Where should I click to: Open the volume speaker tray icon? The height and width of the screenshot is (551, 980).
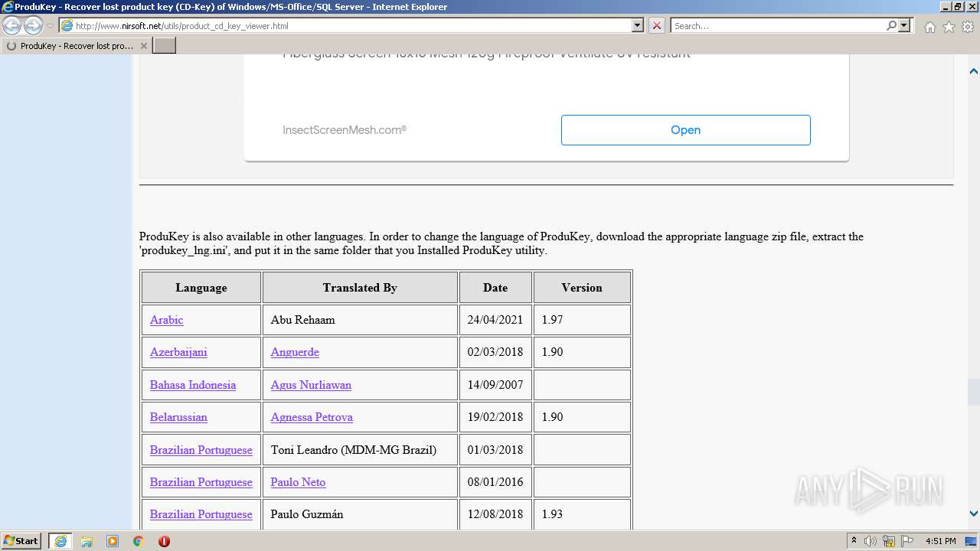(871, 541)
